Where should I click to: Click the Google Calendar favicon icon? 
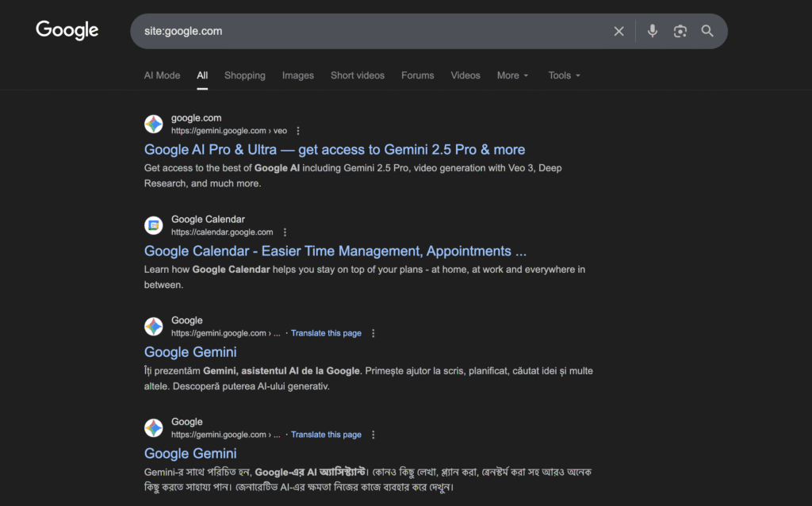pos(153,225)
